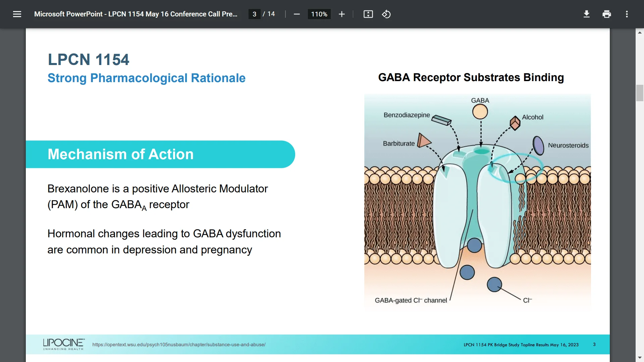The height and width of the screenshot is (362, 644).
Task: Click the total pages '14' text
Action: tap(271, 14)
